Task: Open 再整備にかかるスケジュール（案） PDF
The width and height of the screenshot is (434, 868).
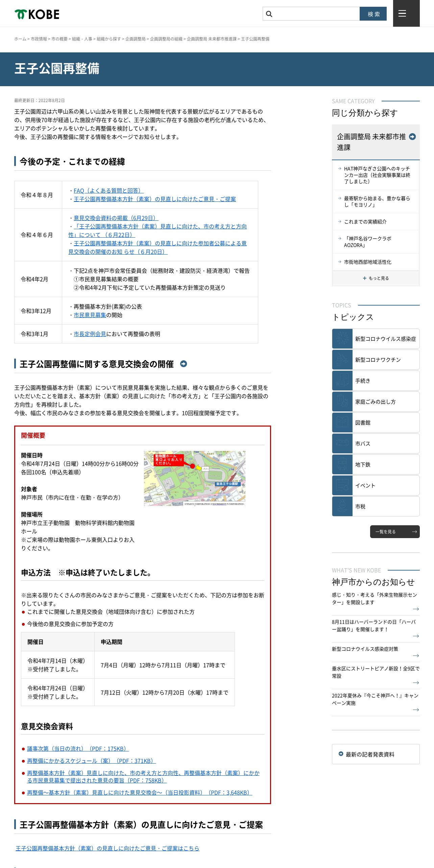Action: 91,761
